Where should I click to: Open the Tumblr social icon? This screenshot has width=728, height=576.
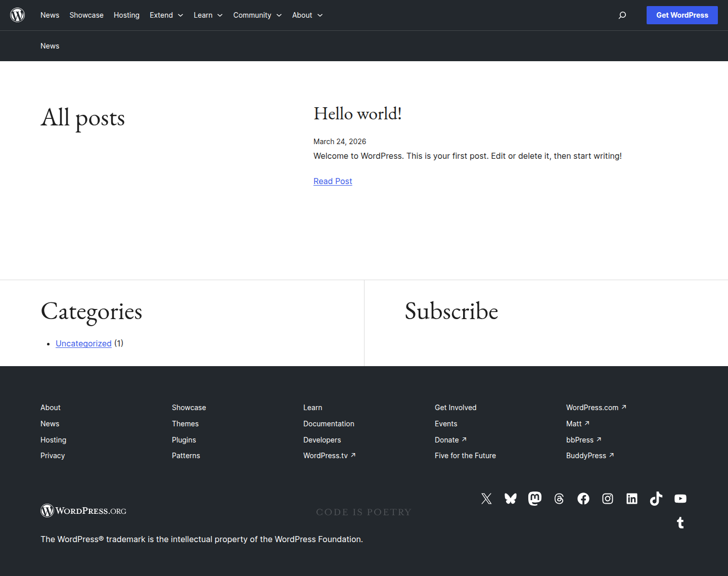[680, 523]
